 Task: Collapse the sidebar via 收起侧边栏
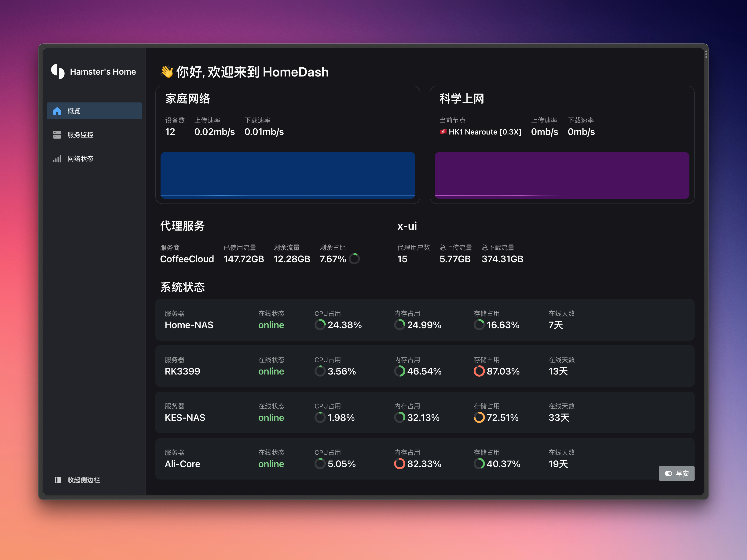83,480
